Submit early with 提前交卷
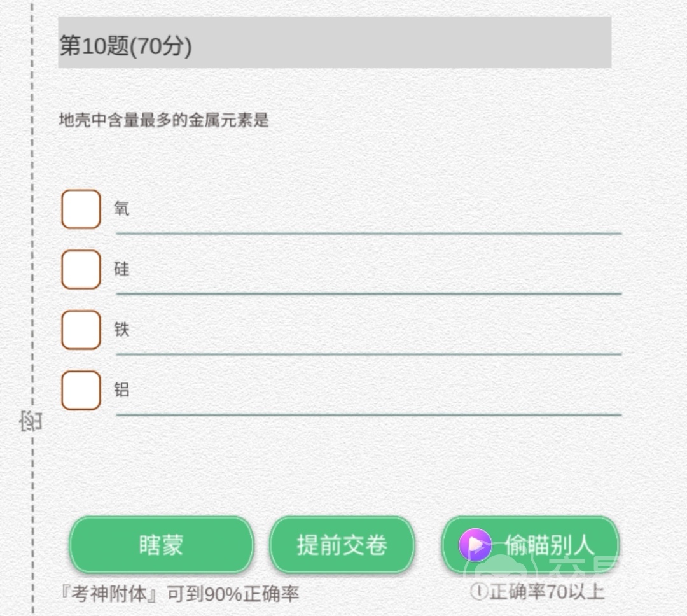Image resolution: width=687 pixels, height=616 pixels. tap(342, 545)
